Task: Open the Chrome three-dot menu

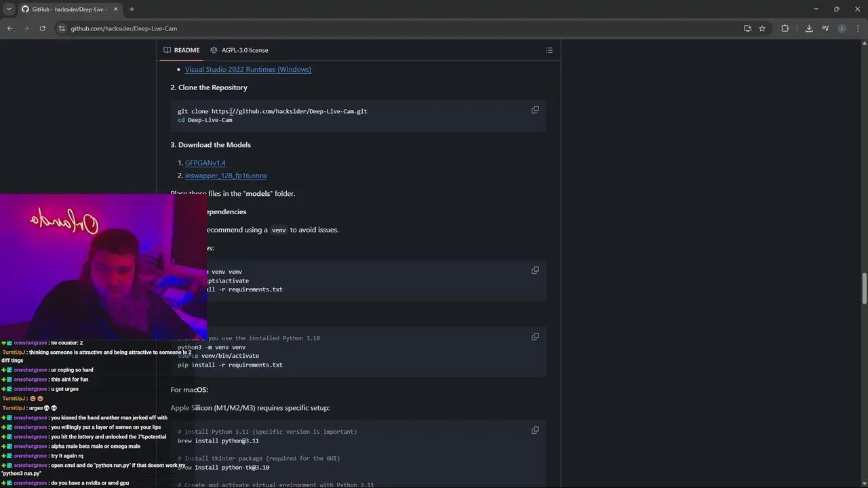Action: pyautogui.click(x=858, y=28)
